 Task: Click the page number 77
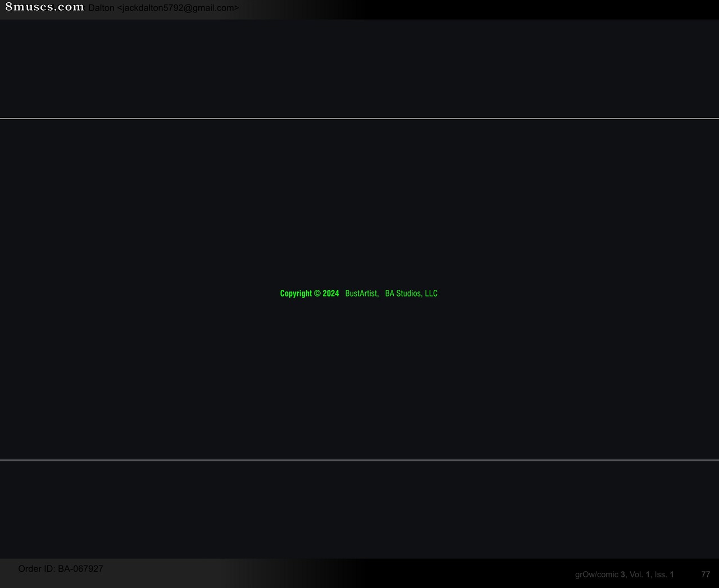pos(706,575)
